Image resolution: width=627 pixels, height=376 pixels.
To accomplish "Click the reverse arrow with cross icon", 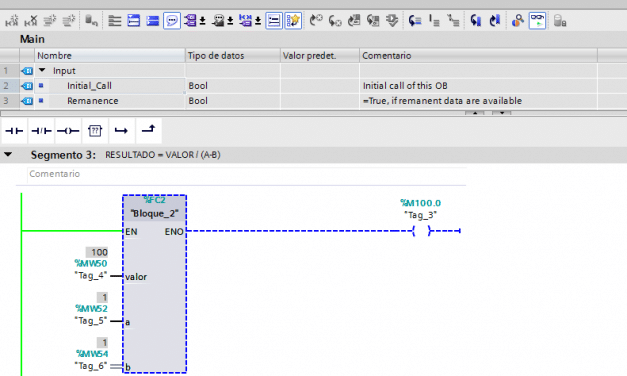I will pyautogui.click(x=335, y=20).
